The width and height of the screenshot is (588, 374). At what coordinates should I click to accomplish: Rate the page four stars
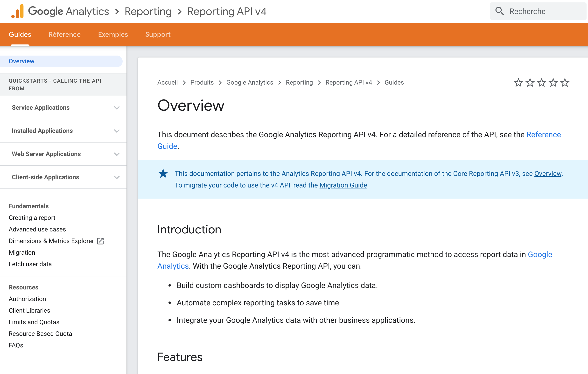[553, 83]
